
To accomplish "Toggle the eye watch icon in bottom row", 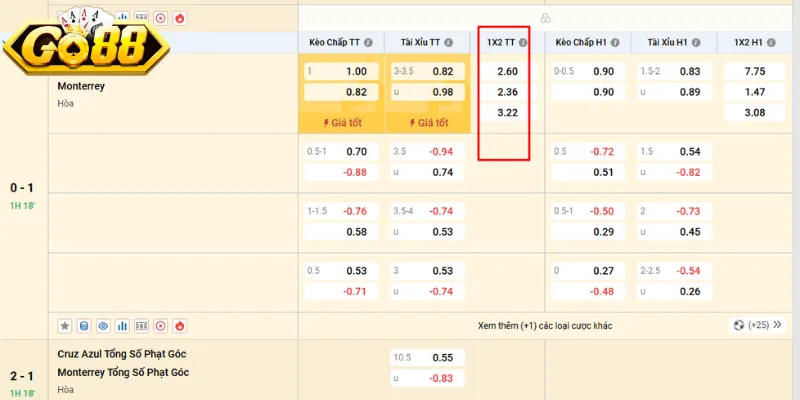I will tap(103, 326).
